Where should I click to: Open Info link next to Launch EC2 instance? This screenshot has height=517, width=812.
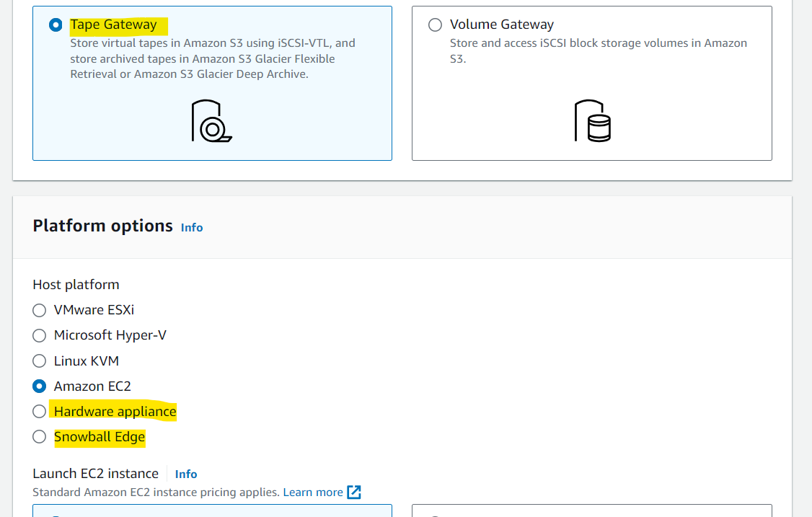(x=186, y=474)
